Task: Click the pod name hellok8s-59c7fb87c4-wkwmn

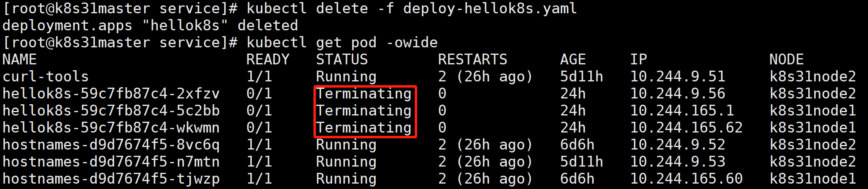Action: (111, 128)
